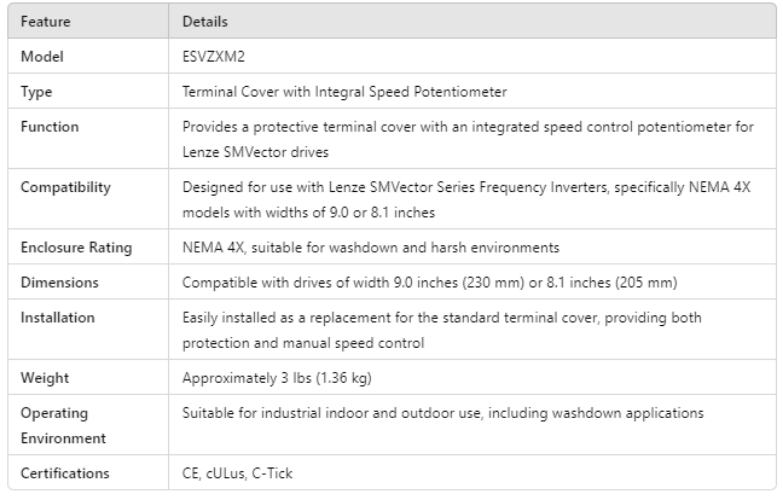Image resolution: width=783 pixels, height=500 pixels.
Task: Click the Terminal Cover with Integral Speed Potentiometer text
Action: 345,93
